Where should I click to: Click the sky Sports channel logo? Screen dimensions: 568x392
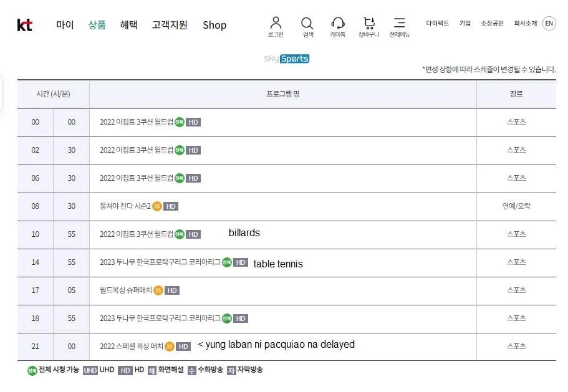[287, 59]
